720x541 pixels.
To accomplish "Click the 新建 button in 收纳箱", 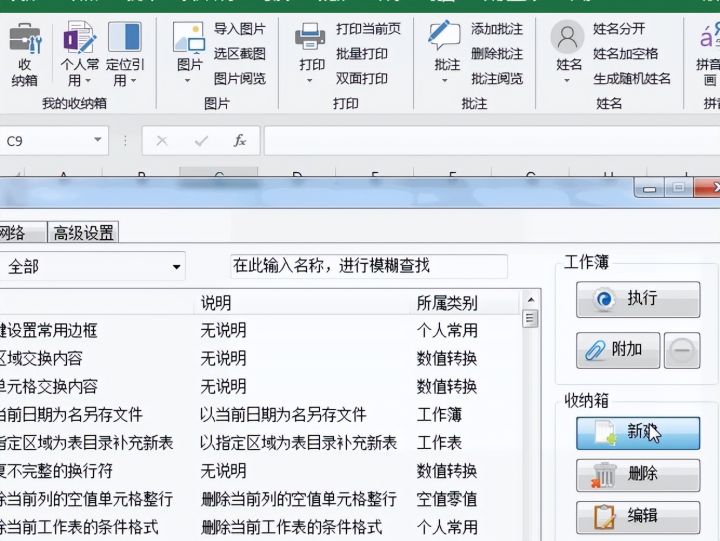I will coord(638,433).
